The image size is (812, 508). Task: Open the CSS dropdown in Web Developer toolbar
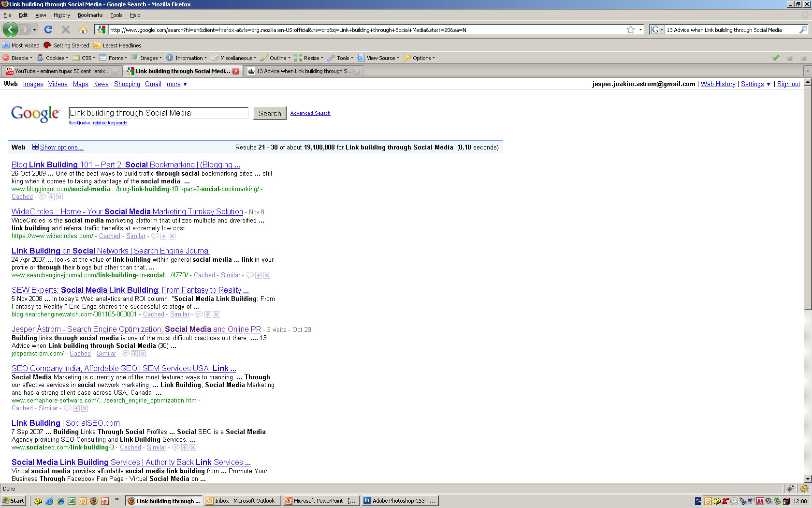tap(84, 58)
